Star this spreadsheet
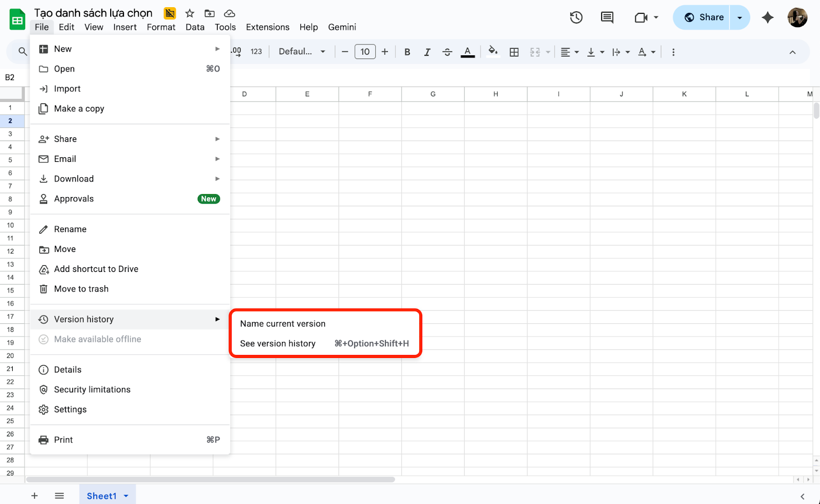Screen dimensions: 820x504 pos(190,13)
